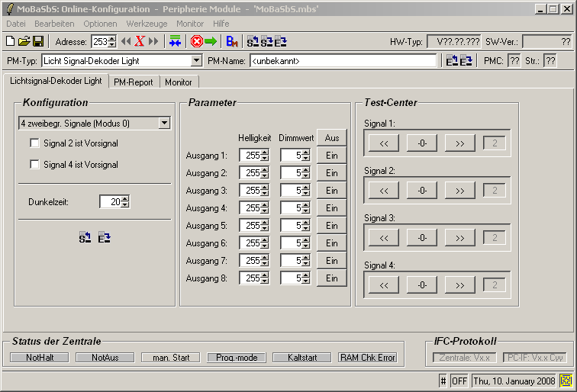Click the save floppy disk icon
The width and height of the screenshot is (577, 392).
coord(37,41)
